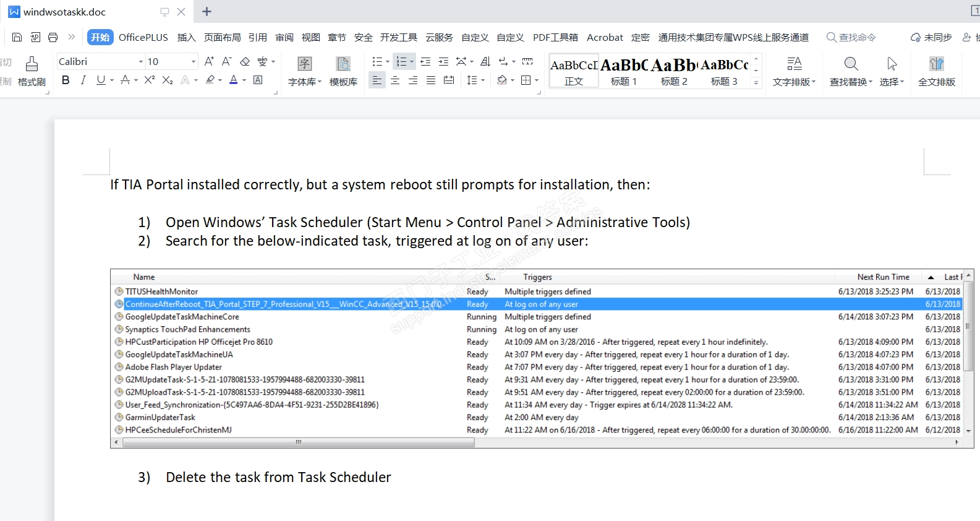Apply the Heading 2 (标题 2) style
The width and height of the screenshot is (980, 521).
[x=674, y=72]
